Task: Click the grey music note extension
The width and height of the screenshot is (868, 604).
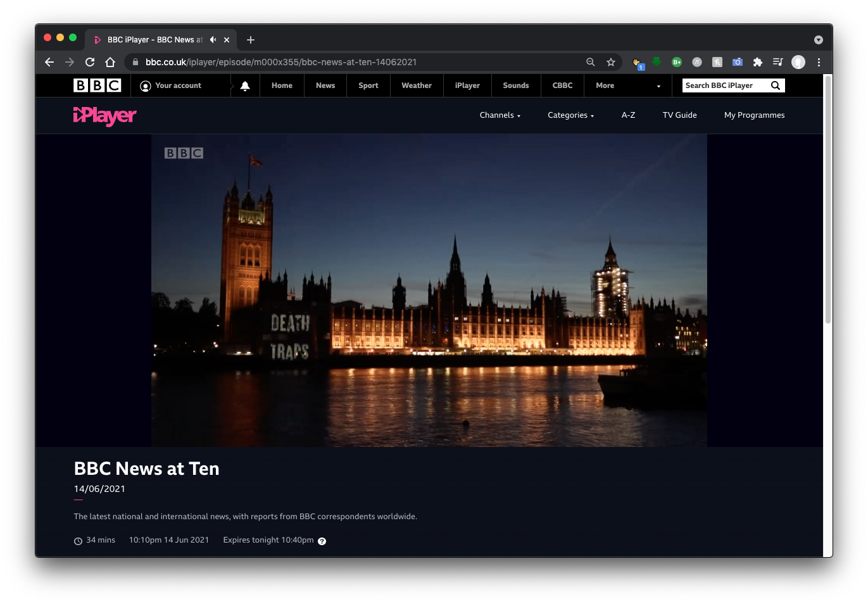Action: [697, 62]
